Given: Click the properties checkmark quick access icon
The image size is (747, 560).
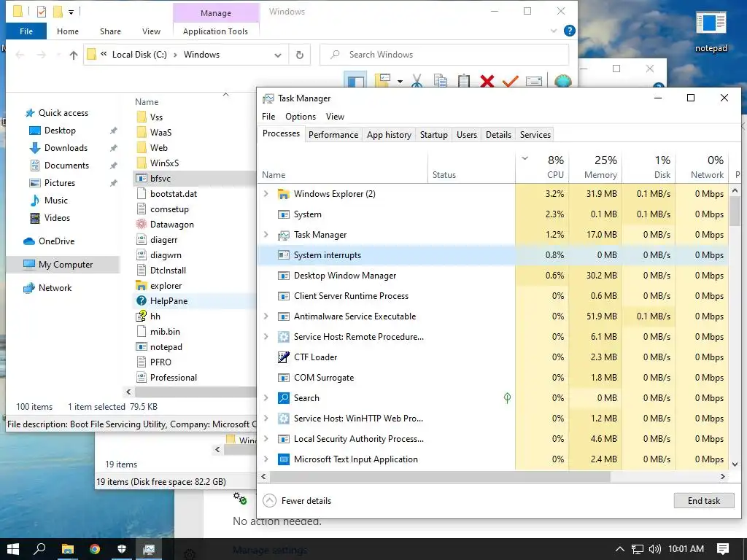Looking at the screenshot, I should (42, 12).
